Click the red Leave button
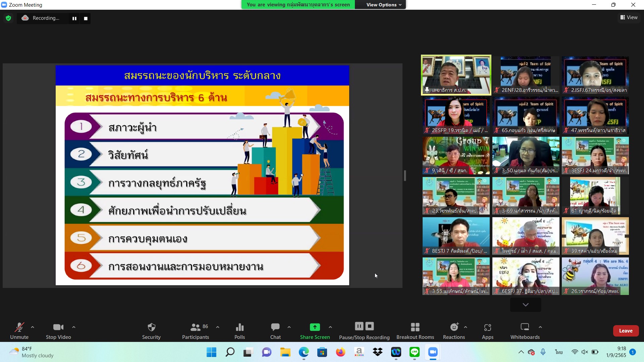The height and width of the screenshot is (362, 644). [x=626, y=330]
